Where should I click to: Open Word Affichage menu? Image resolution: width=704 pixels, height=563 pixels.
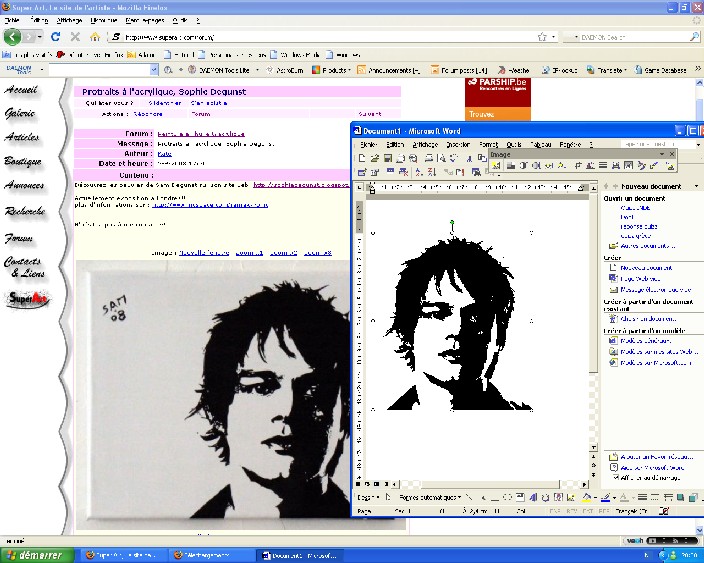point(425,145)
